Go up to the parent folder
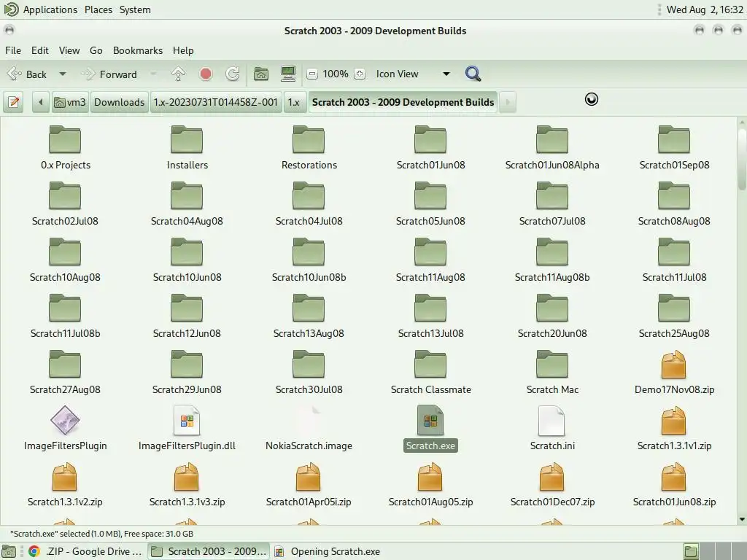Screen dimensions: 747x560 [178, 74]
